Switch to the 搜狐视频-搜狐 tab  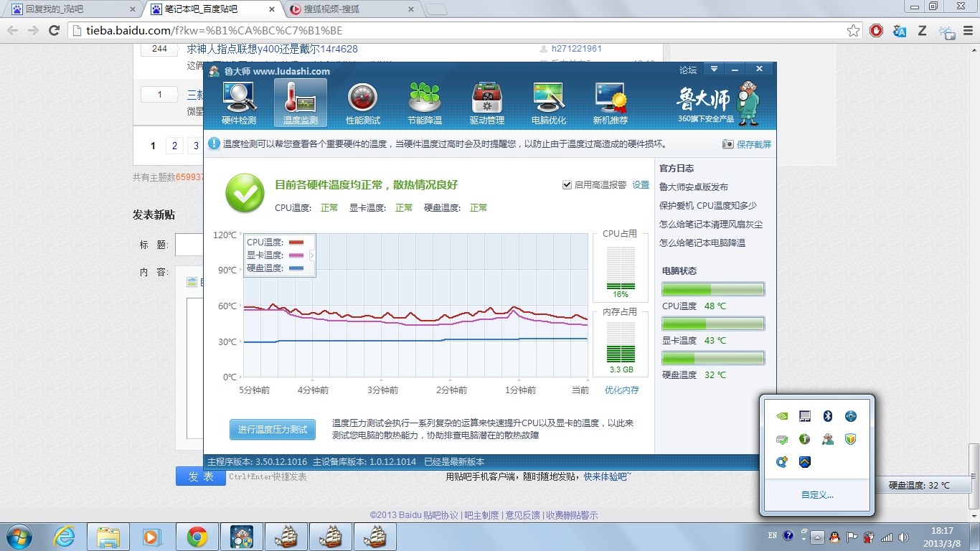click(352, 9)
